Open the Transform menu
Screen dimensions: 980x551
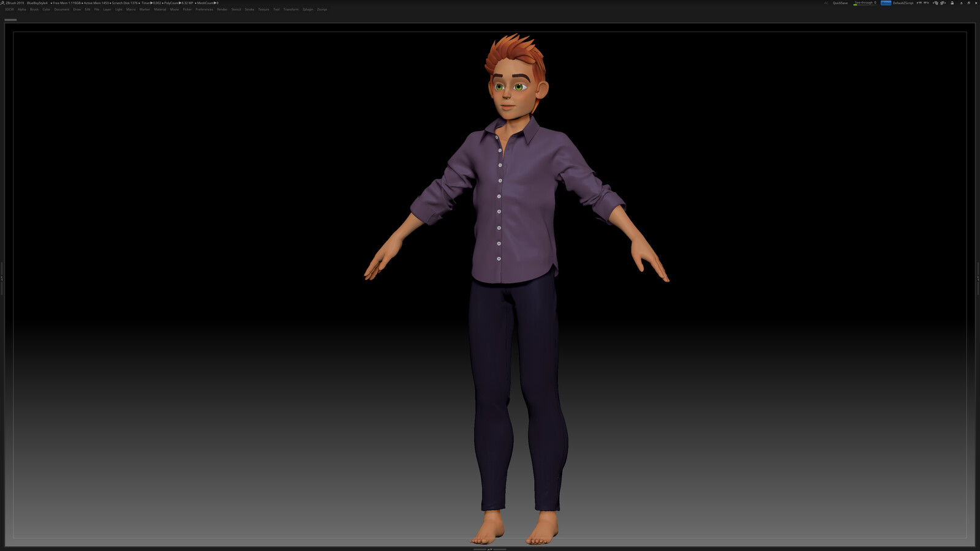click(x=291, y=9)
